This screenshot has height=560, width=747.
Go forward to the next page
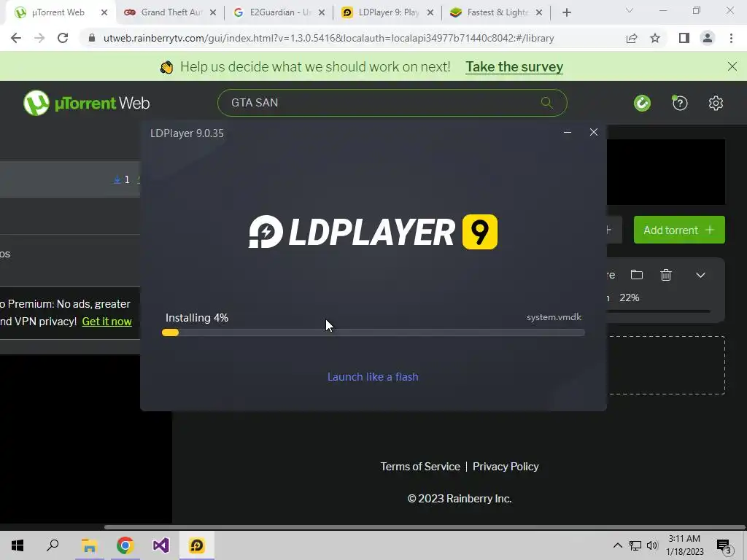[x=39, y=38]
